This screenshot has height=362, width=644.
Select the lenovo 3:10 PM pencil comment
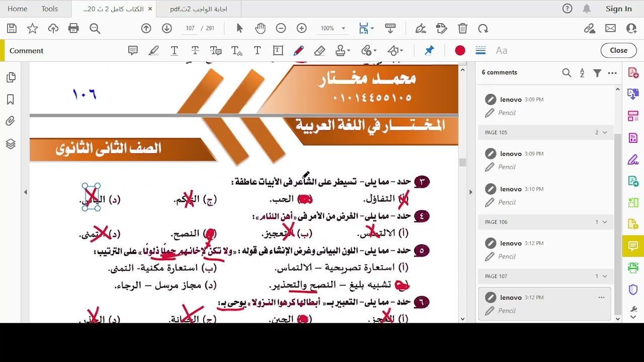pyautogui.click(x=544, y=195)
